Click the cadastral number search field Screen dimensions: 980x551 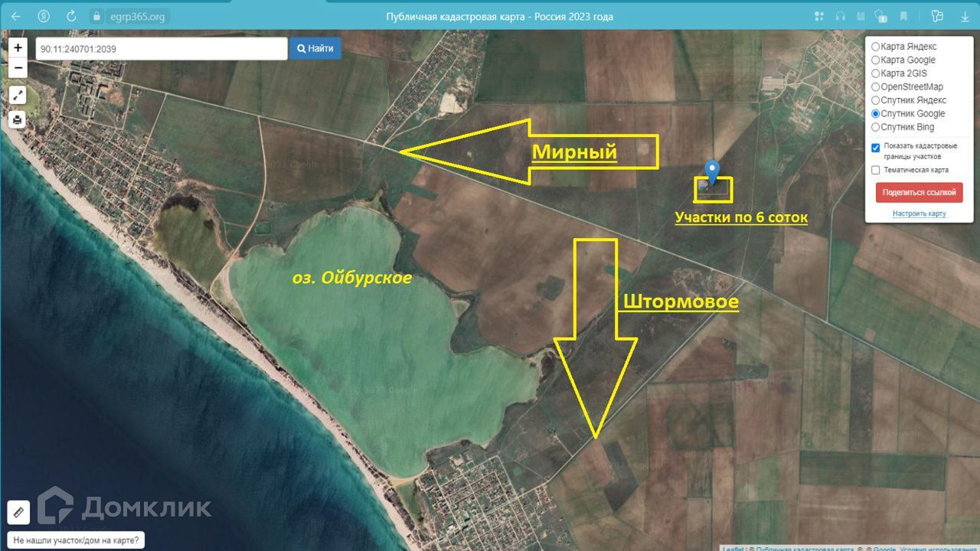tap(161, 49)
